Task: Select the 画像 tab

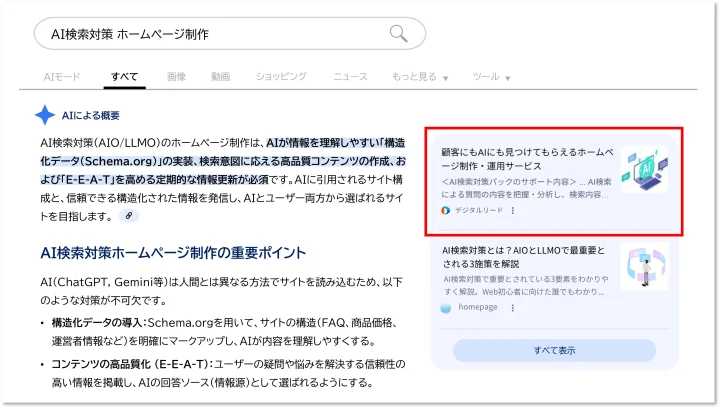Action: click(176, 77)
